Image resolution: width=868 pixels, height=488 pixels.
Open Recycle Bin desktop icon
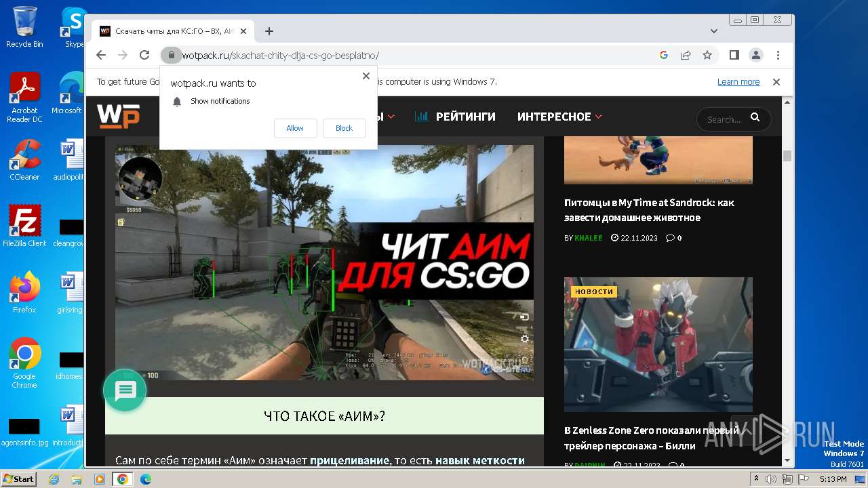(24, 27)
